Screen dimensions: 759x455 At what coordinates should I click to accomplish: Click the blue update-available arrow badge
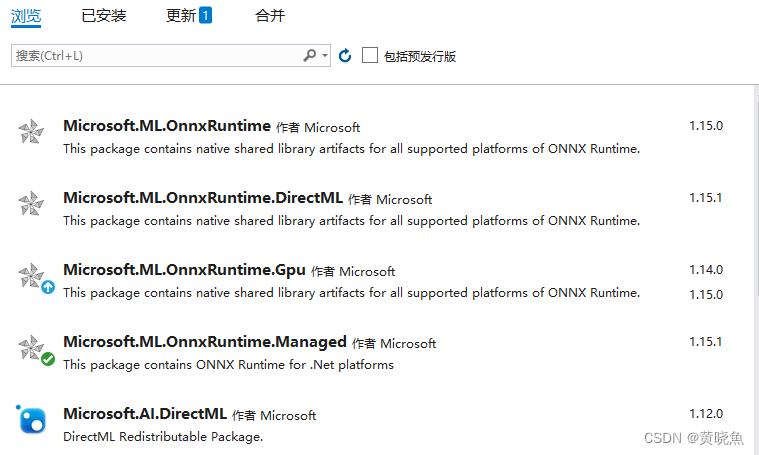click(x=48, y=287)
